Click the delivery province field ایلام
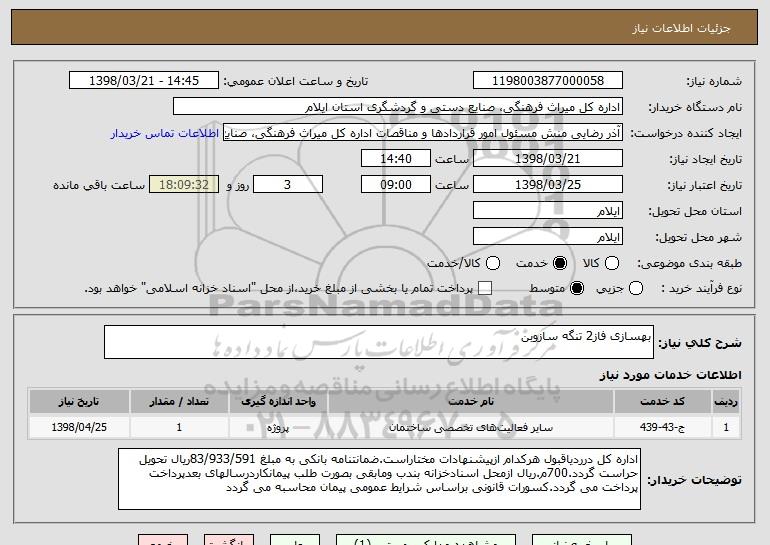The image size is (770, 545). (548, 211)
